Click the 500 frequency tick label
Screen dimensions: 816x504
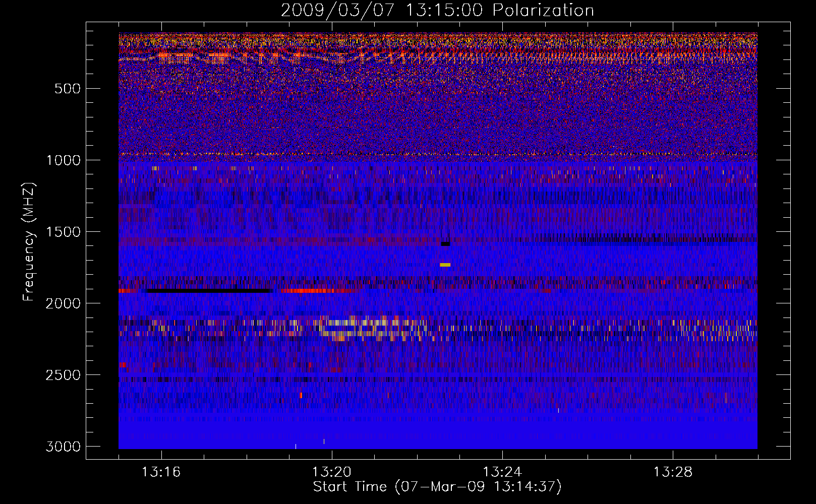pyautogui.click(x=67, y=89)
